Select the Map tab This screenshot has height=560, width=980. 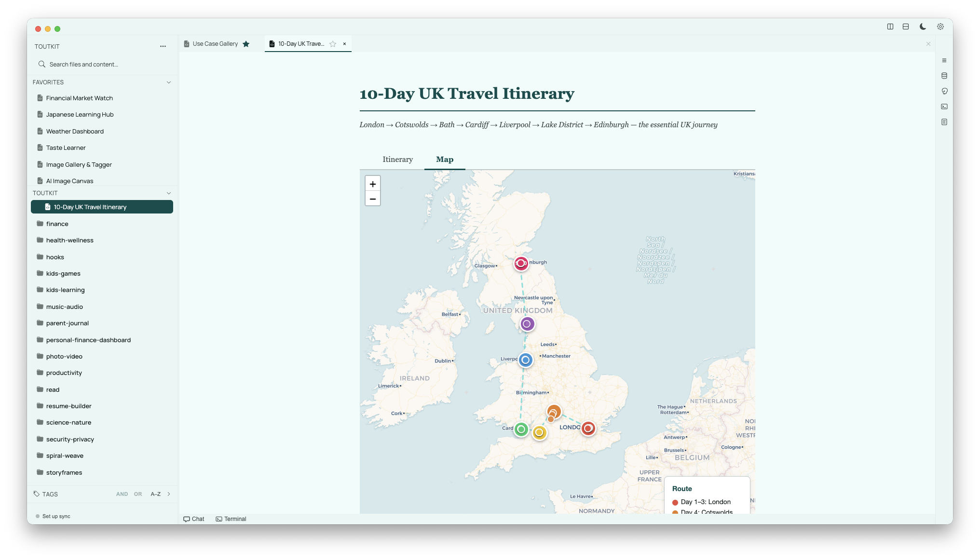(445, 160)
